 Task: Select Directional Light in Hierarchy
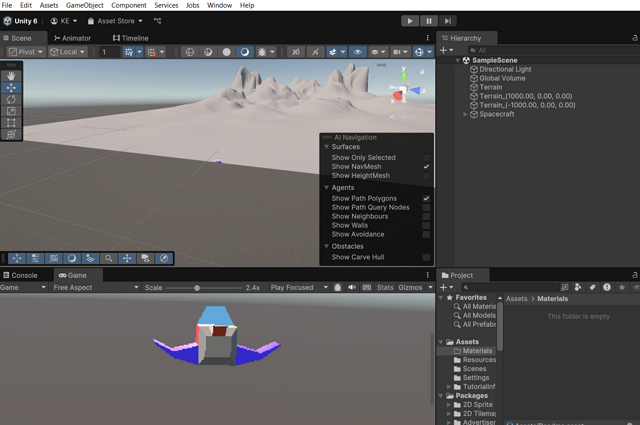pos(505,69)
